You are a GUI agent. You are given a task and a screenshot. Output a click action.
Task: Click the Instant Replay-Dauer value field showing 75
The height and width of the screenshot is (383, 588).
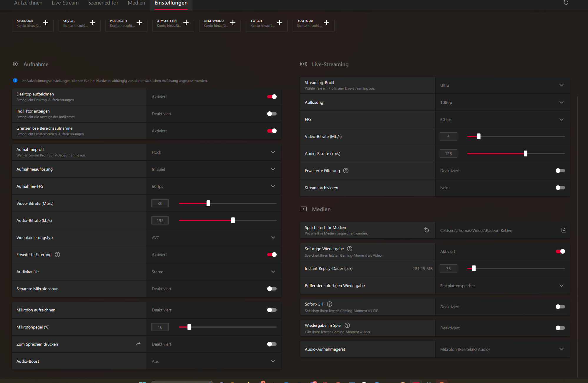point(448,269)
